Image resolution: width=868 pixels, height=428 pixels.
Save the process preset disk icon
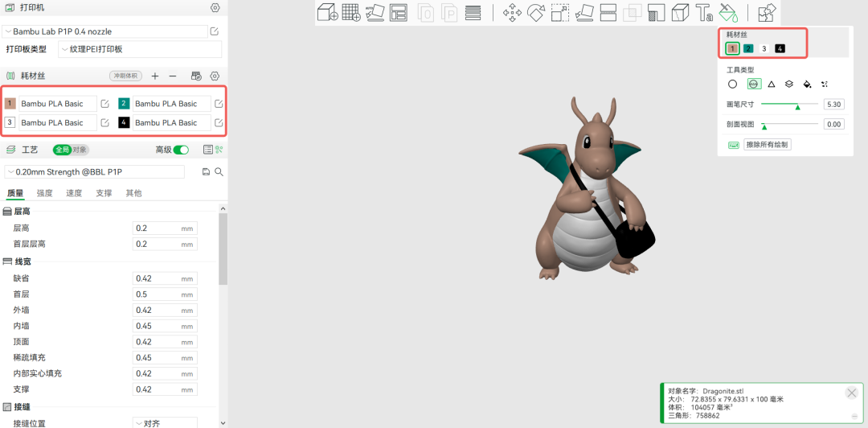coord(206,172)
